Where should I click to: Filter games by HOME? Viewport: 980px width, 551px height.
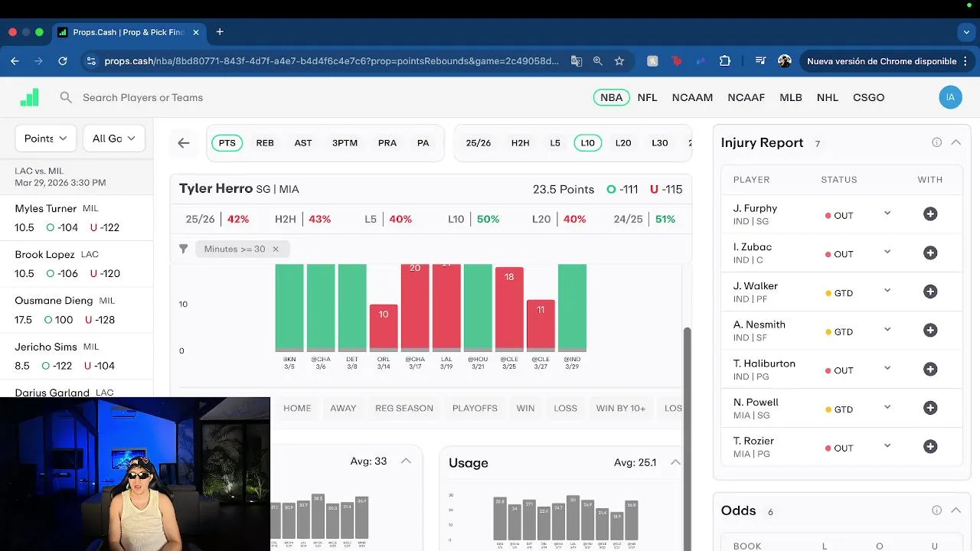point(297,408)
